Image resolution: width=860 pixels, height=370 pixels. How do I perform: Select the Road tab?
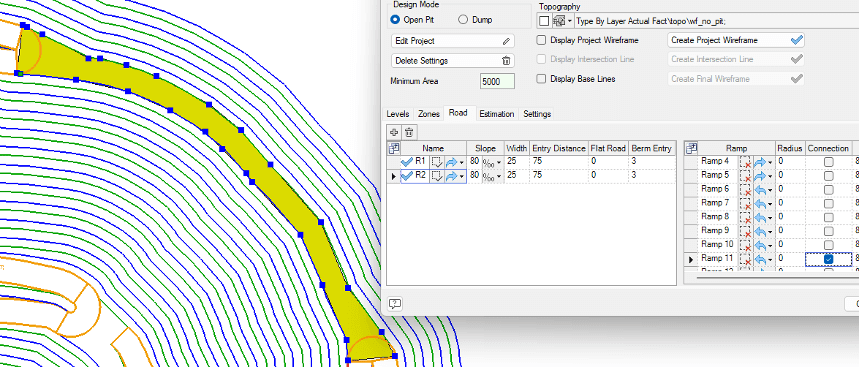458,113
